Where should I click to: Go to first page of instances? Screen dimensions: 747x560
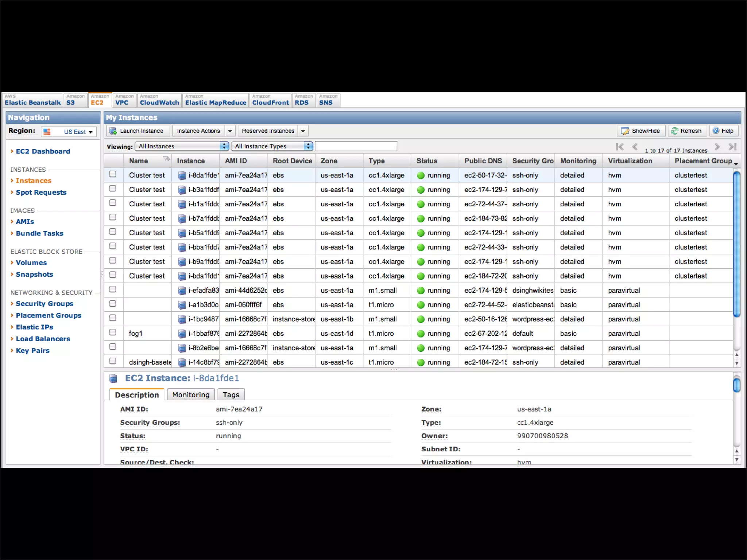click(619, 147)
